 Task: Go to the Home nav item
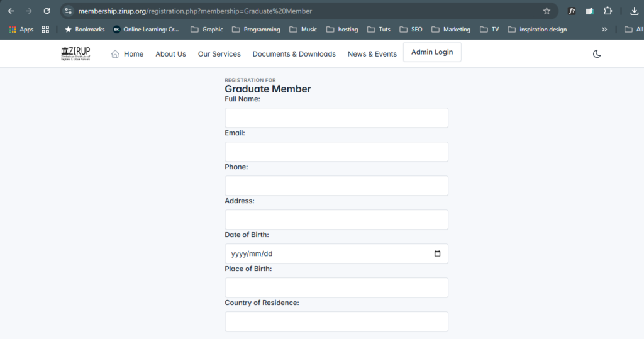pos(127,54)
